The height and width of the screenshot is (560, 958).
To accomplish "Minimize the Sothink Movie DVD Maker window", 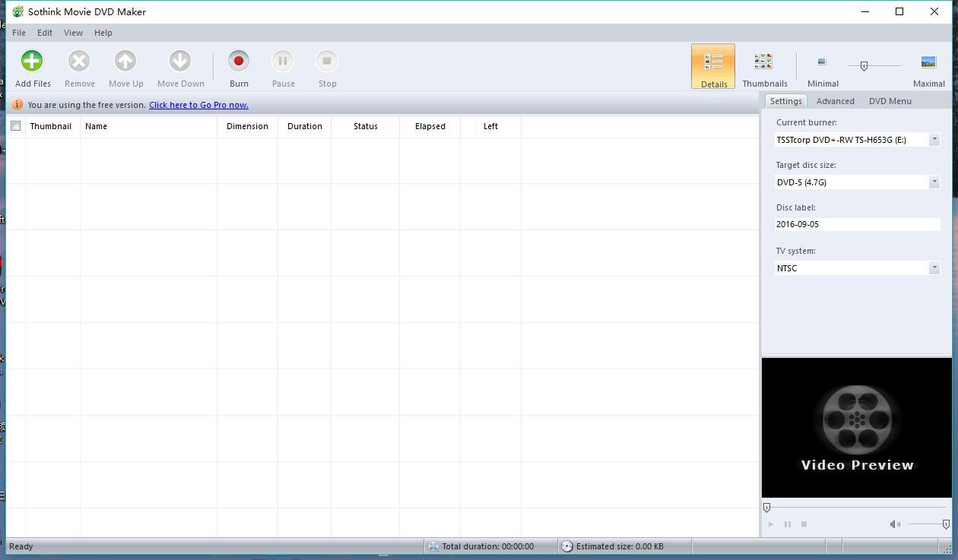I will pos(865,11).
